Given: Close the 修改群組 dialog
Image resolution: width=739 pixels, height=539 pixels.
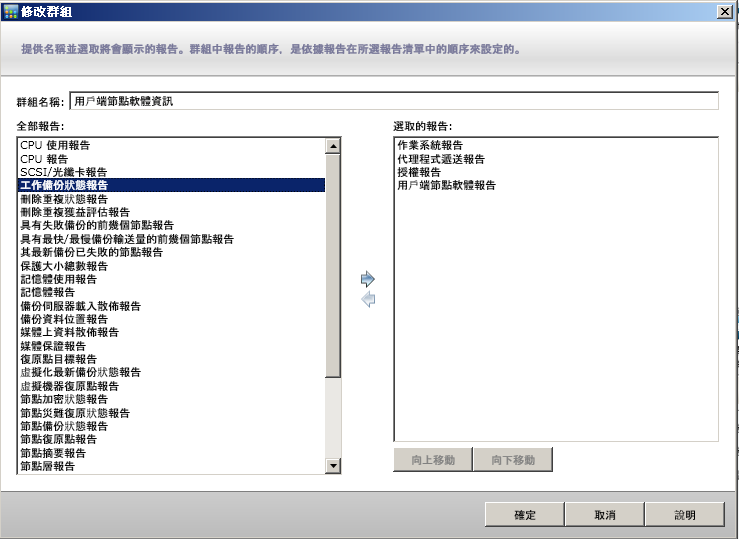Looking at the screenshot, I should 724,12.
